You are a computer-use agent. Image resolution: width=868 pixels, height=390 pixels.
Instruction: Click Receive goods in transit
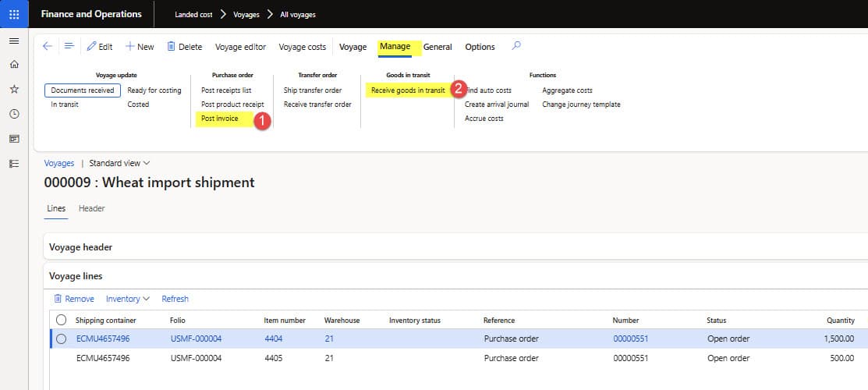408,90
